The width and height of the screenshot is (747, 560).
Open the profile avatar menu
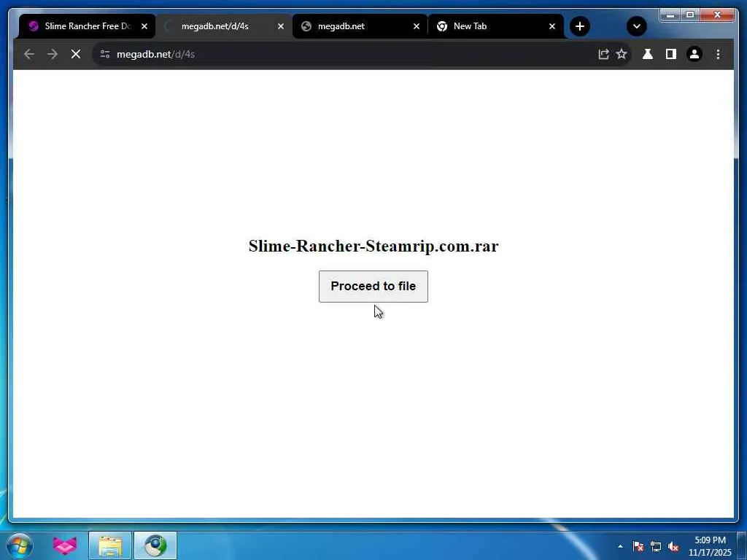tap(694, 54)
